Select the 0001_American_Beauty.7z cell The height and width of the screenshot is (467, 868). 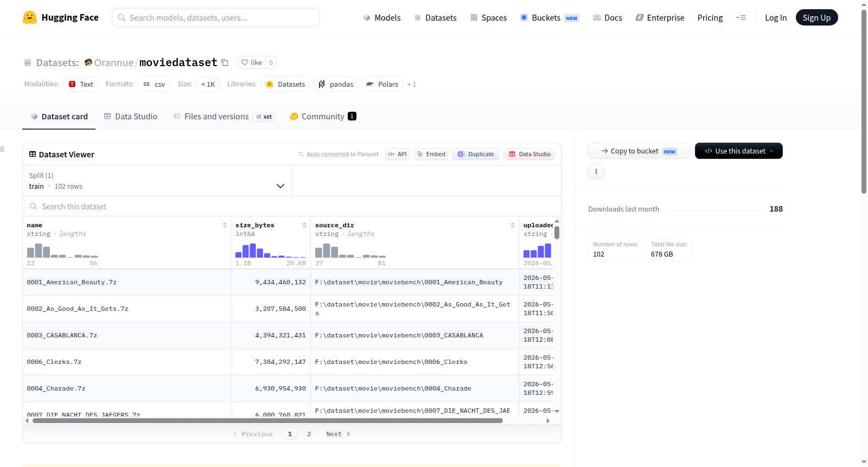(127, 282)
